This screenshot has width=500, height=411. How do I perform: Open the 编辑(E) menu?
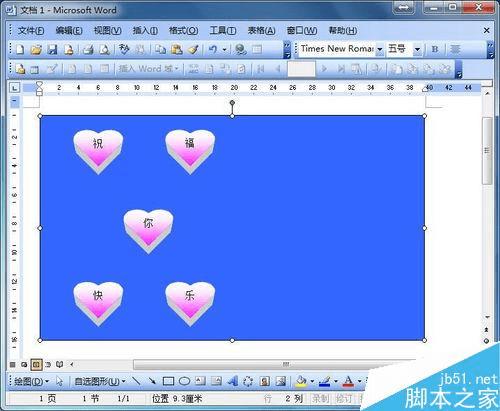pos(69,31)
